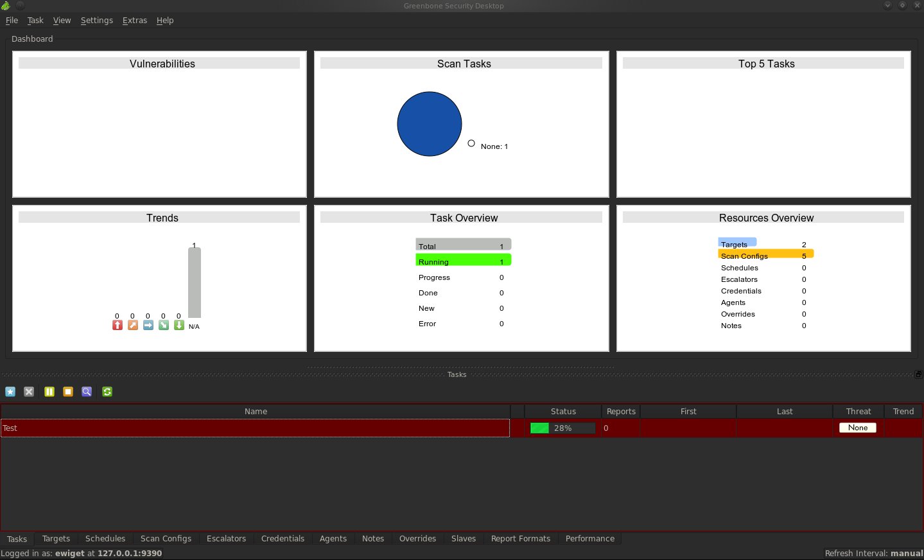Click the green downward trend arrow icon
Viewport: 924px width, 560px height.
(x=179, y=325)
